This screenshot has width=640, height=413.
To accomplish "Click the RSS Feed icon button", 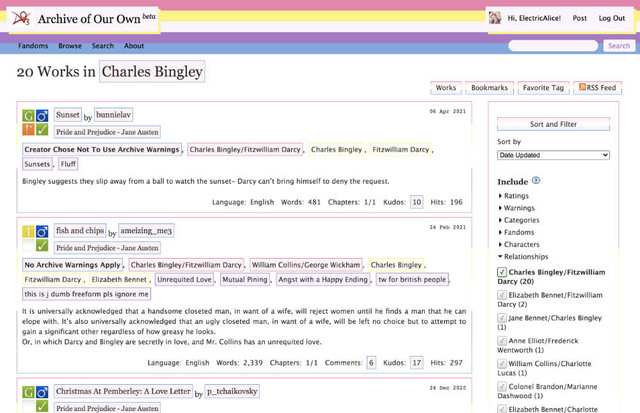I will pos(598,87).
